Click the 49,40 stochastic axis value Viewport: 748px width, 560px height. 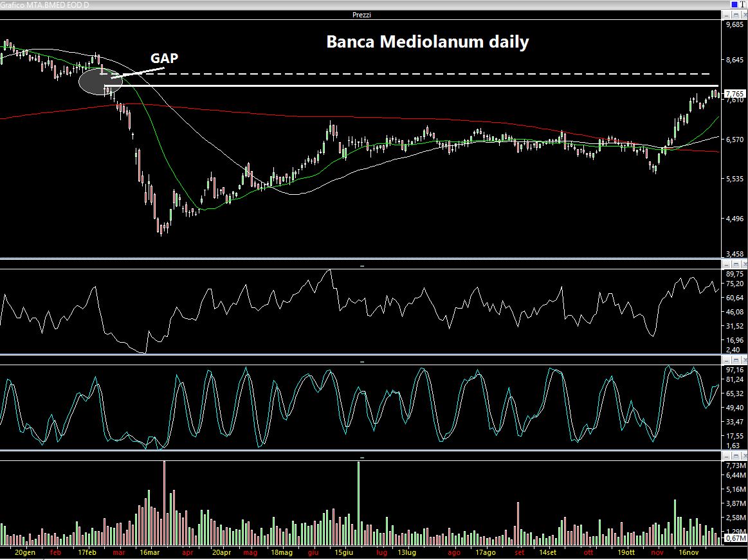[734, 408]
